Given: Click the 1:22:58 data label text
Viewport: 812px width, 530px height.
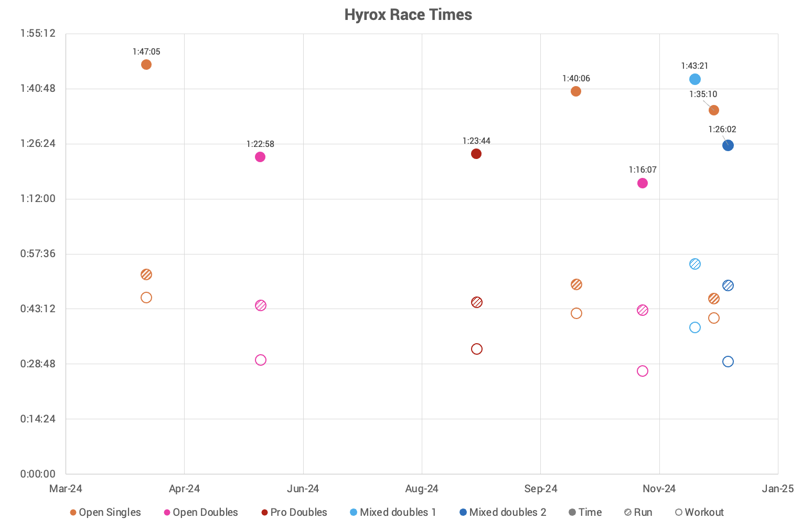Looking at the screenshot, I should pyautogui.click(x=260, y=144).
